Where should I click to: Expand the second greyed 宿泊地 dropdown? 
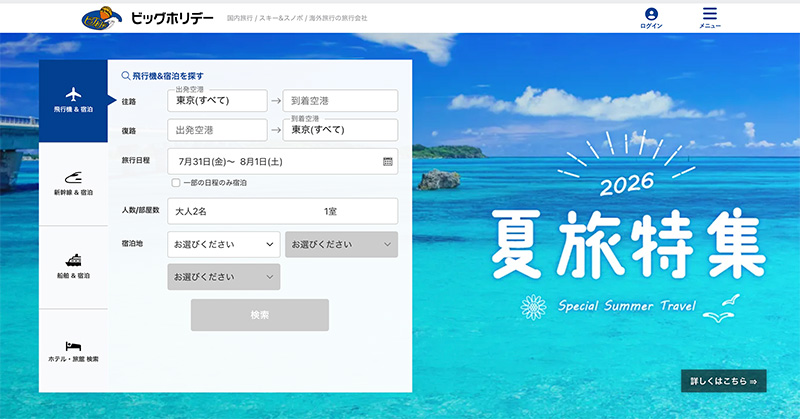[x=341, y=244]
